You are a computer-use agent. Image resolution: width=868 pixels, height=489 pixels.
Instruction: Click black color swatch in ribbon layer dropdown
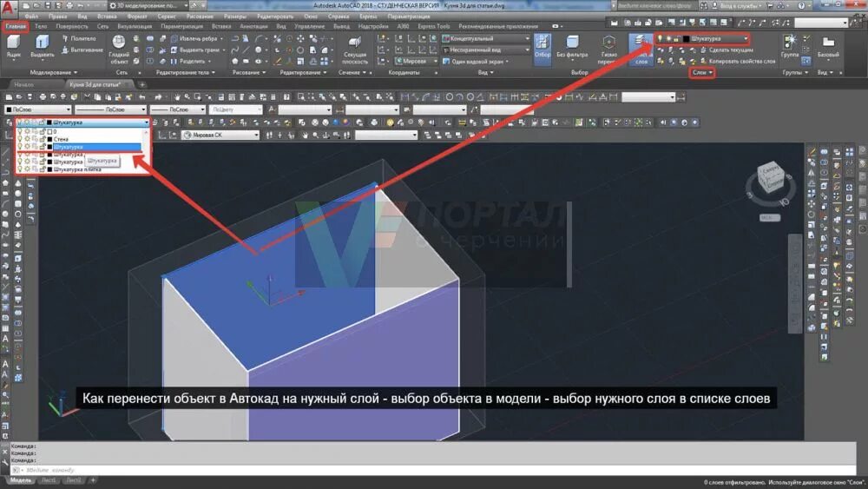click(686, 39)
